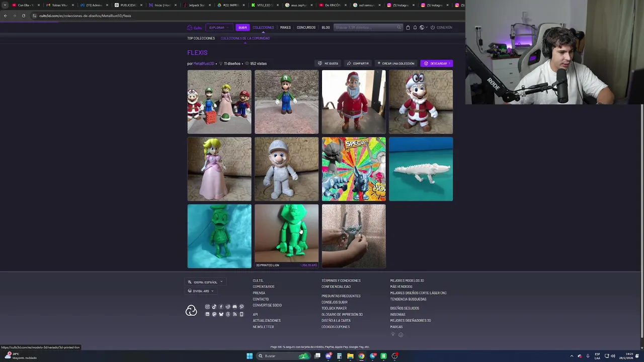Open the TikTok footer icon

[x=214, y=307]
